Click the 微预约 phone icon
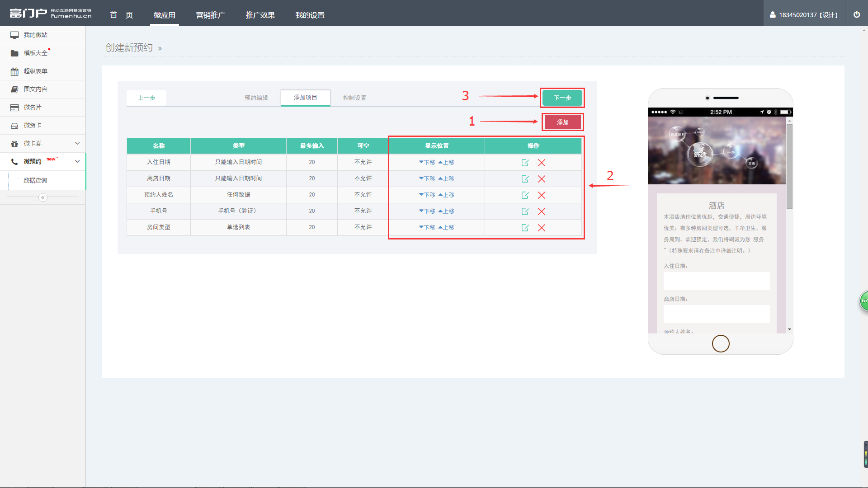The height and width of the screenshot is (488, 868). point(14,161)
